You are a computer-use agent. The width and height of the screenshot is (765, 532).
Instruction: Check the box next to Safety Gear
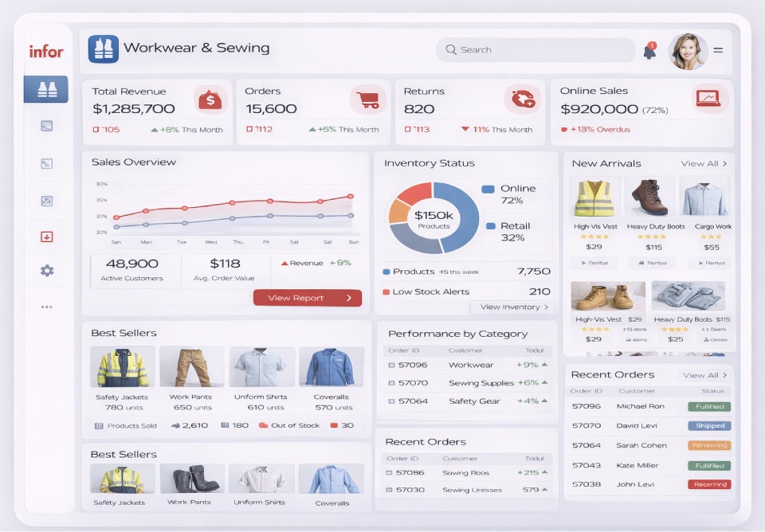[x=391, y=401]
